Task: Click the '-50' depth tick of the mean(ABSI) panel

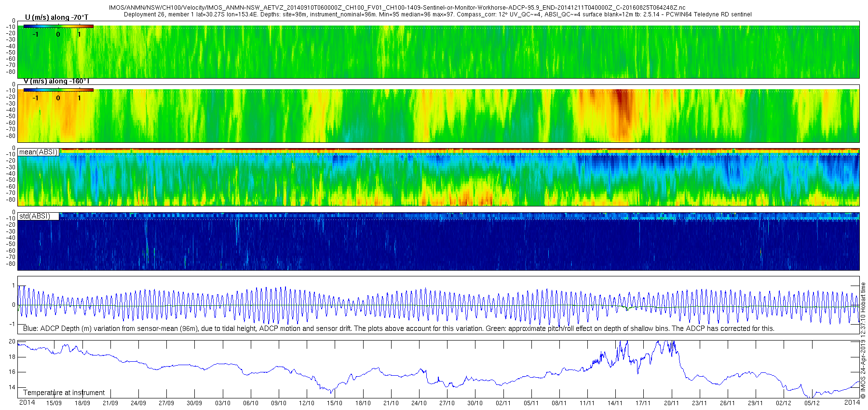Action: pos(10,180)
